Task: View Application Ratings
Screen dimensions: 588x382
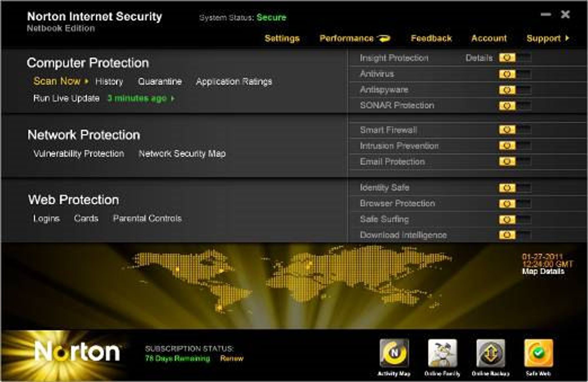Action: 234,82
